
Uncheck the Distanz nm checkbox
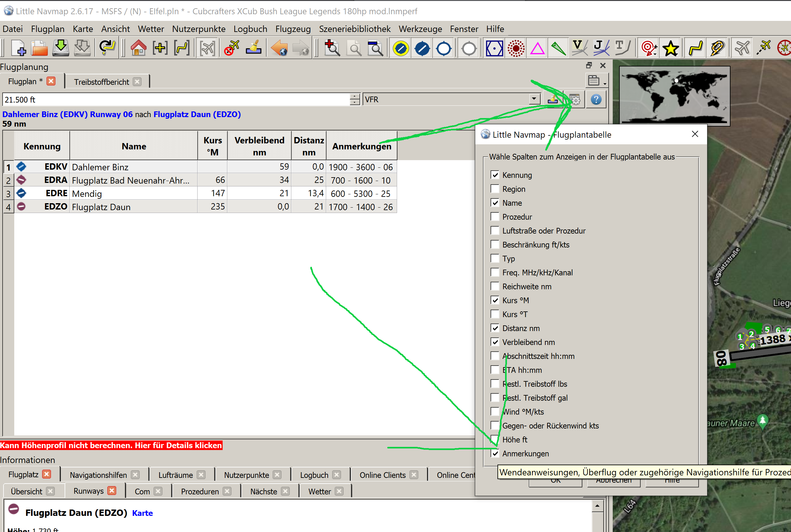pos(495,328)
